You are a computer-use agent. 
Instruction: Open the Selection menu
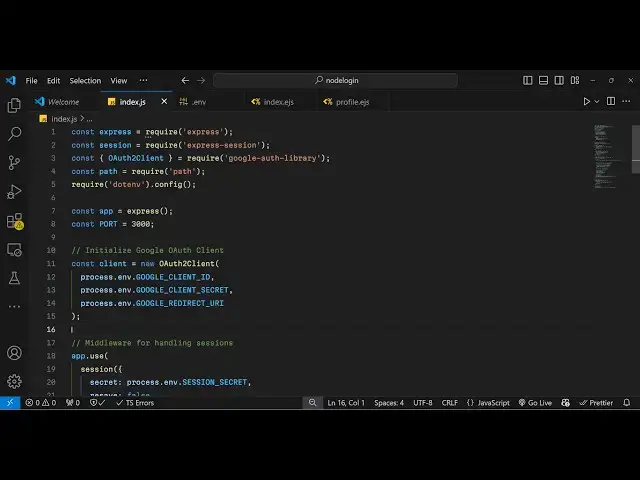coord(85,80)
